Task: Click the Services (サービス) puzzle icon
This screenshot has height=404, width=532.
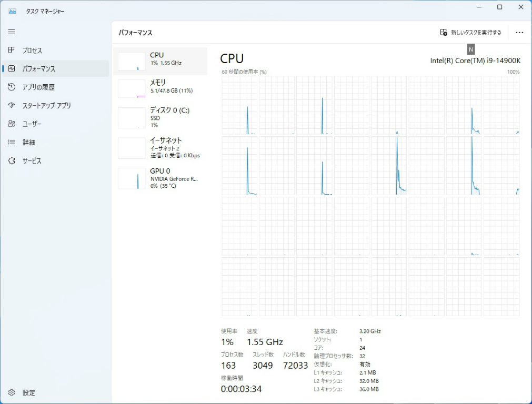Action: (x=12, y=160)
